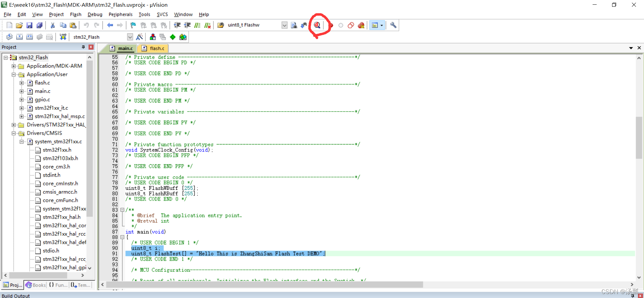644x298 pixels.
Task: Open Manage Project Items icon
Action: click(x=153, y=37)
